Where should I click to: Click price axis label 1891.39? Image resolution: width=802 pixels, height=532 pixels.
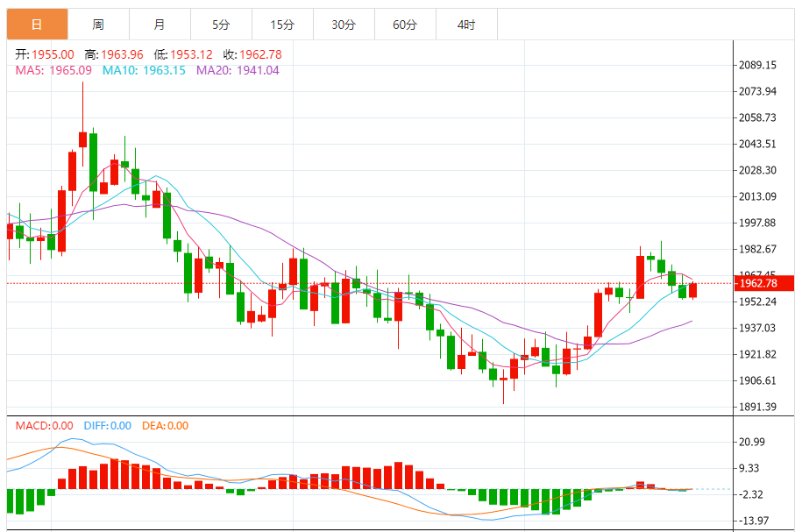pyautogui.click(x=757, y=407)
